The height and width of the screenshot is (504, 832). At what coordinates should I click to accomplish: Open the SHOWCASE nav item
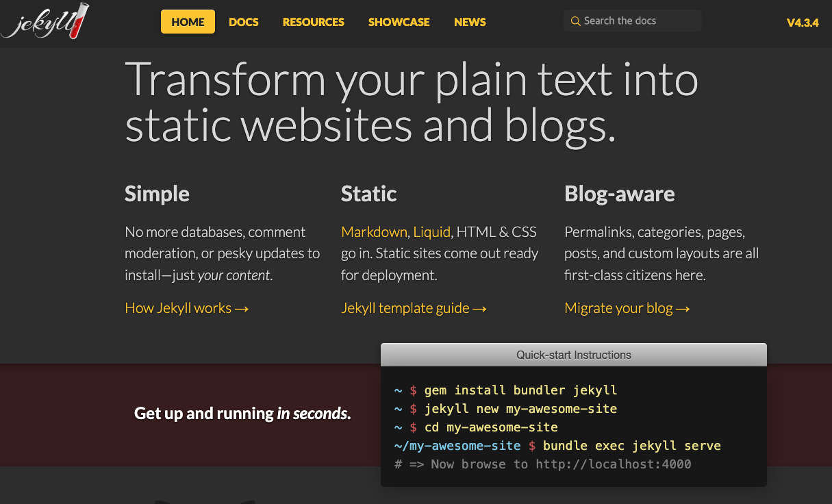pos(399,22)
